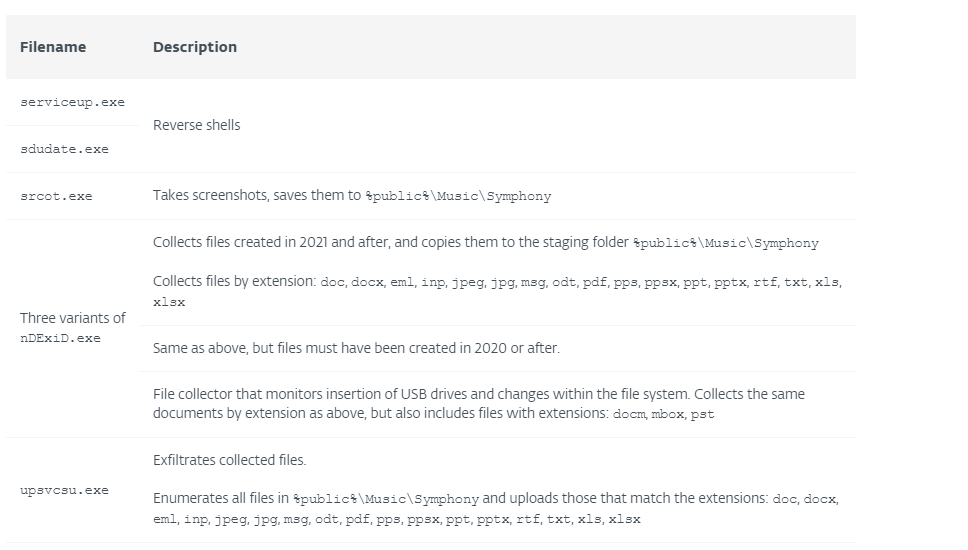Click the Collects files by extension line
This screenshot has height=550, width=968.
coord(498,281)
